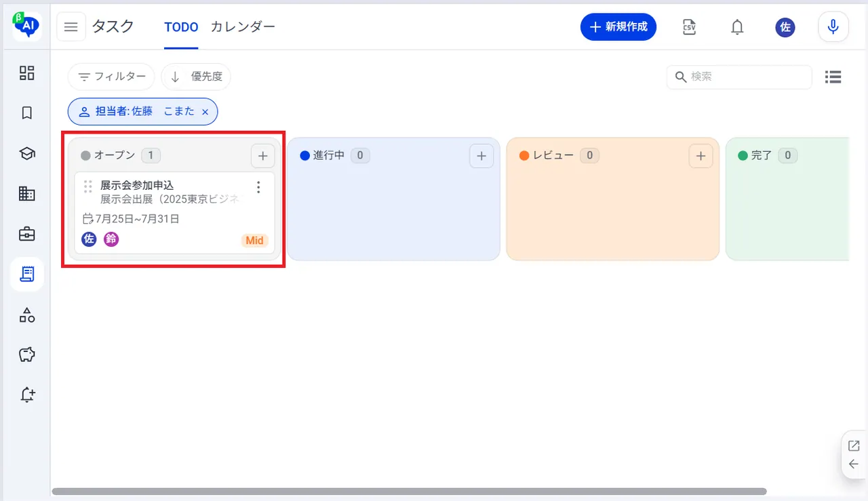The width and height of the screenshot is (868, 501).
Task: Click the left arrow icon at right edge
Action: [x=854, y=464]
